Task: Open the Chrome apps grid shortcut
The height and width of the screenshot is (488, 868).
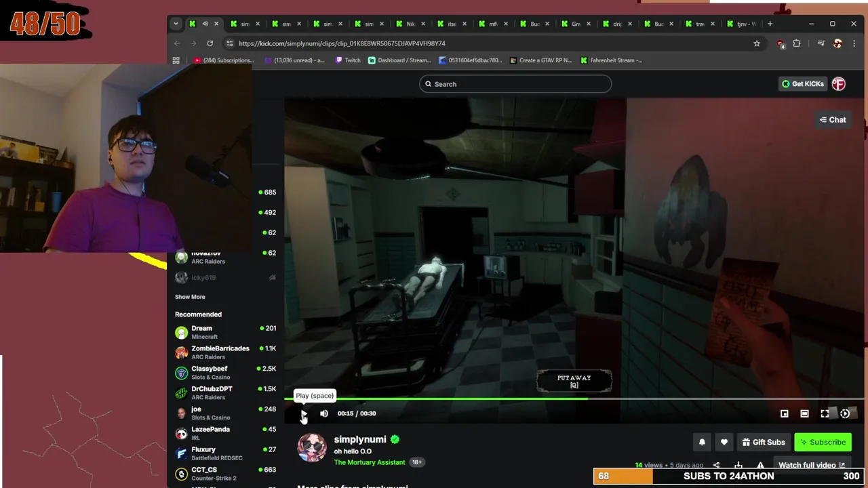Action: coord(176,60)
